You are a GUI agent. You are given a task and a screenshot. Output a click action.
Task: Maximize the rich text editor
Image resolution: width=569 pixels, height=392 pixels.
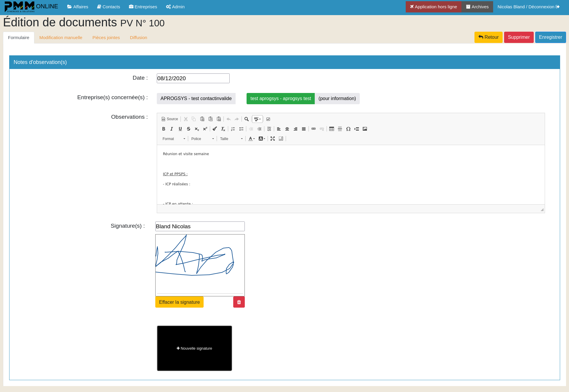[x=273, y=138]
